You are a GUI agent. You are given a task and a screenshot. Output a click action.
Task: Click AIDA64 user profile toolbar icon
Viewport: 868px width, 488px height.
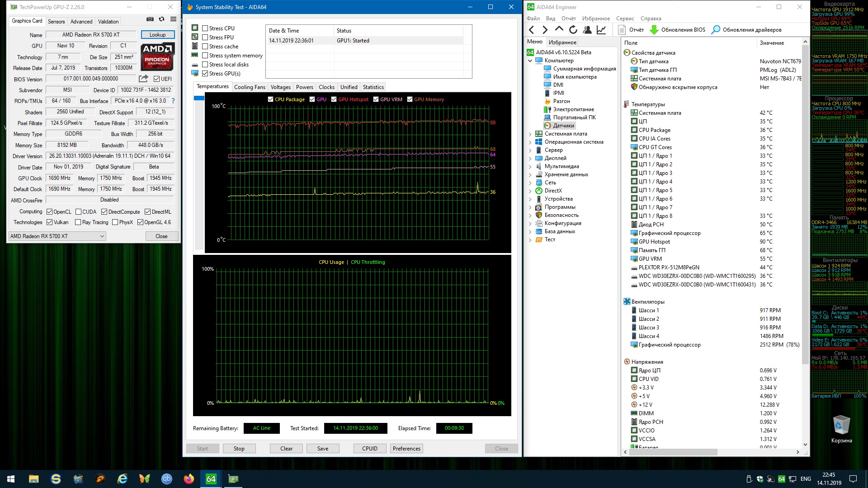[x=587, y=30]
